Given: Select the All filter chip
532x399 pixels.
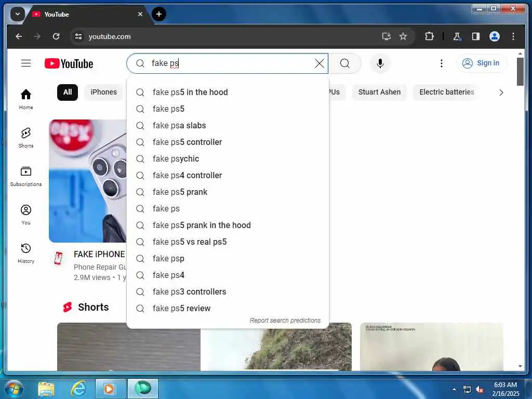Looking at the screenshot, I should point(68,92).
